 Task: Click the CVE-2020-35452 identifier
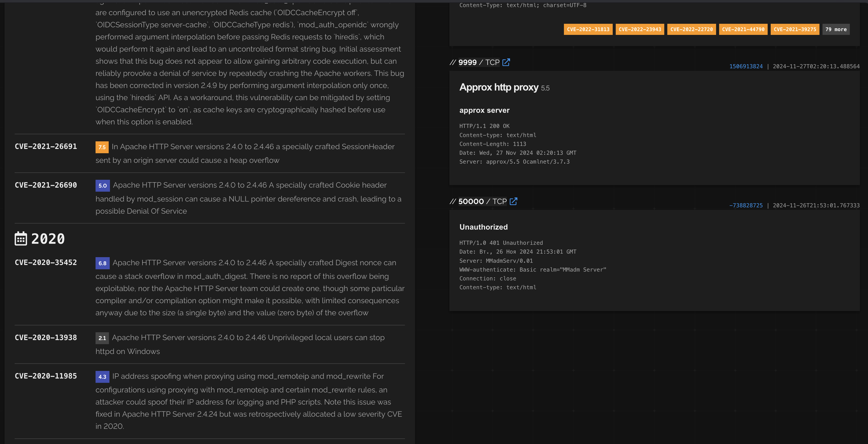(46, 262)
